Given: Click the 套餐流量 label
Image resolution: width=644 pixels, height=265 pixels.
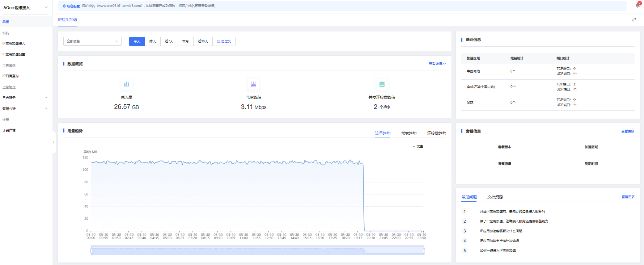Looking at the screenshot, I should click(x=505, y=164).
